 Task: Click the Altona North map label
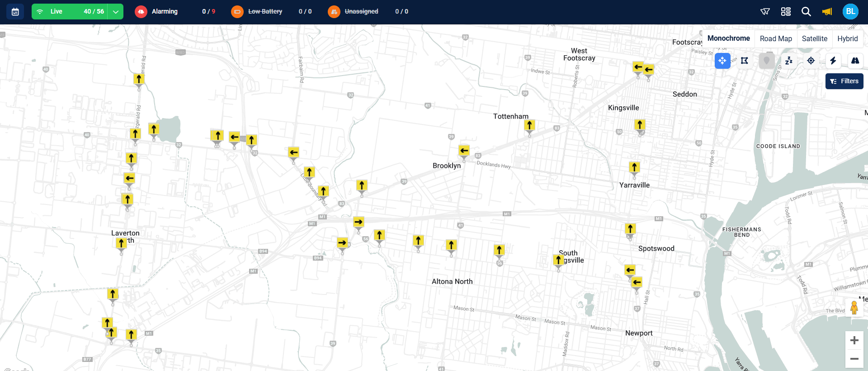coord(452,281)
